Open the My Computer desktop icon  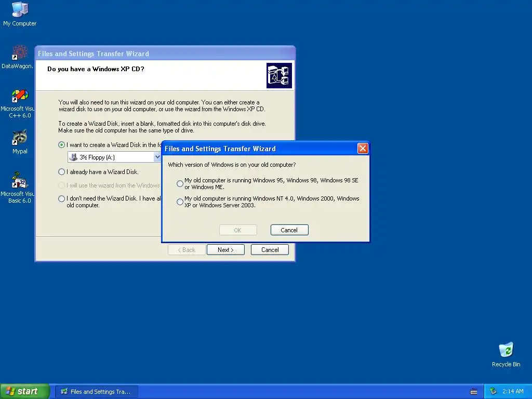coord(20,14)
